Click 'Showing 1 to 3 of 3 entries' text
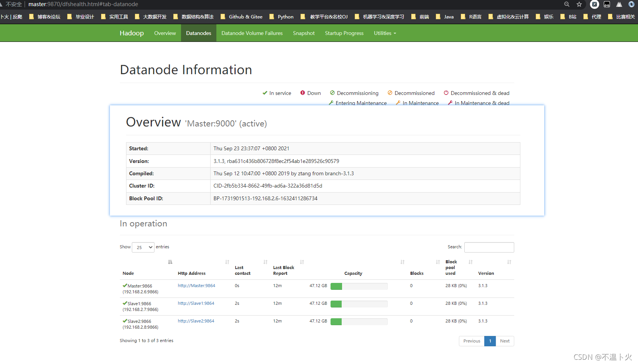Viewport: 638px width, 364px height. click(146, 341)
